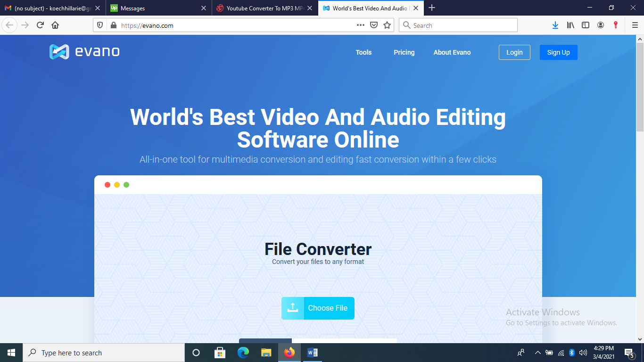Switch to the Youtube Converter To MP3 tab
The height and width of the screenshot is (362, 644).
click(264, 8)
